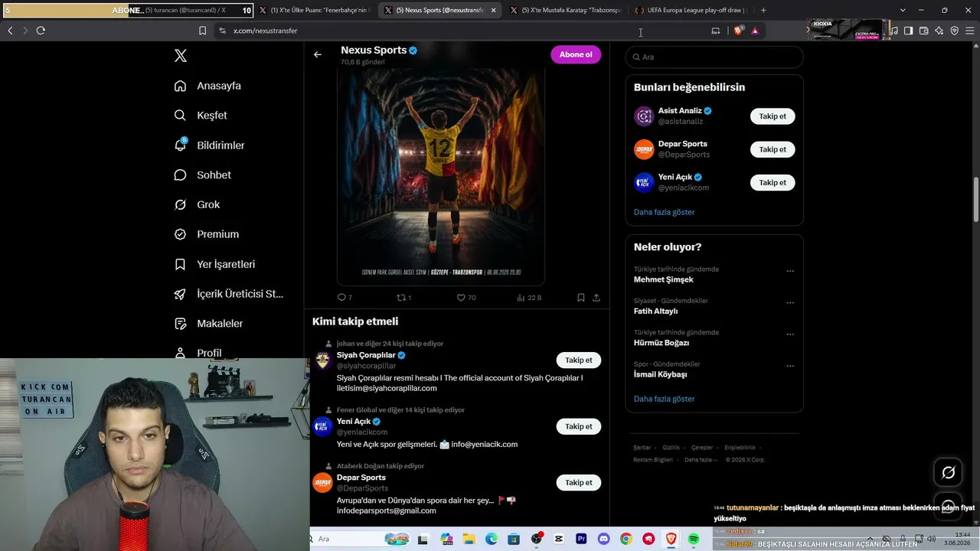The image size is (980, 551).
Task: Open the floating Grok button
Action: coord(948,472)
